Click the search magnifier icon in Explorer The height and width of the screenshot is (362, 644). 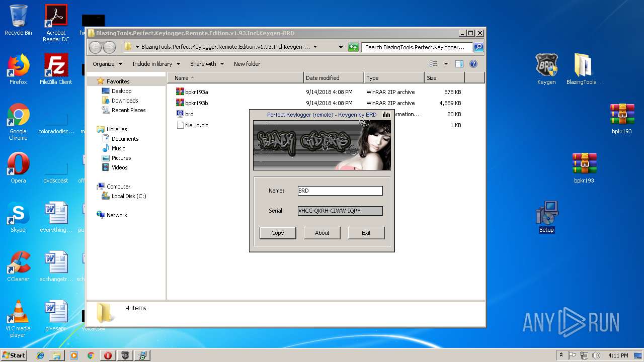tap(478, 47)
